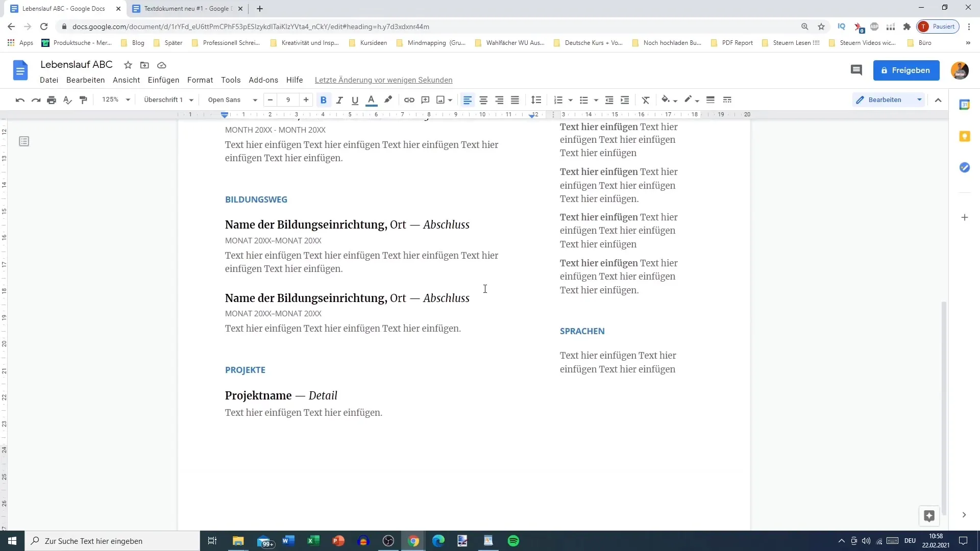Open Explore button at bottom right
The image size is (980, 551).
(x=929, y=516)
